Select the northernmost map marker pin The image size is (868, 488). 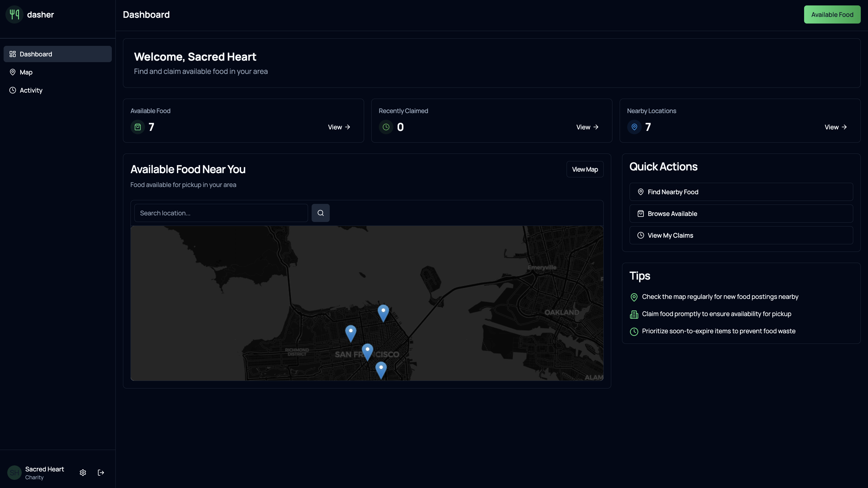coord(383,312)
